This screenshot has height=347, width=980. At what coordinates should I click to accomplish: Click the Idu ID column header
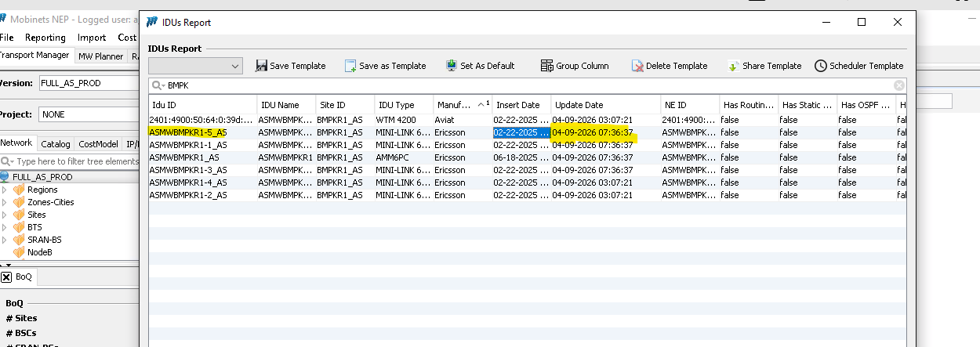click(x=164, y=105)
